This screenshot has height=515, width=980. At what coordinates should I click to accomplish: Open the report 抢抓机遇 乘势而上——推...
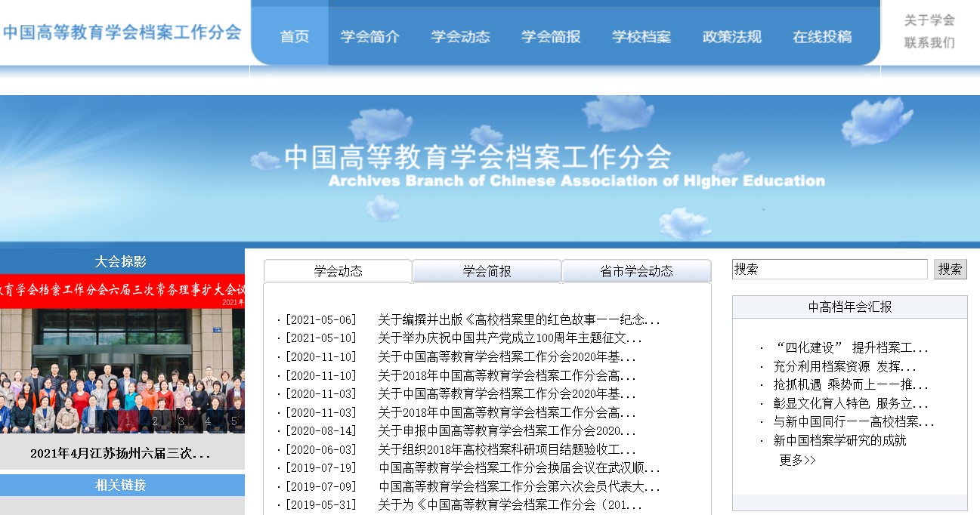pyautogui.click(x=851, y=385)
